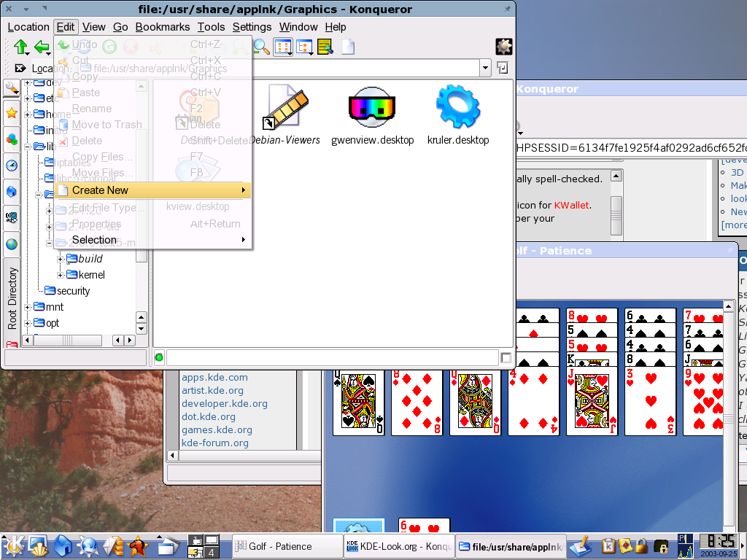747x560 pixels.
Task: Follow the games.kde.org link
Action: [217, 429]
